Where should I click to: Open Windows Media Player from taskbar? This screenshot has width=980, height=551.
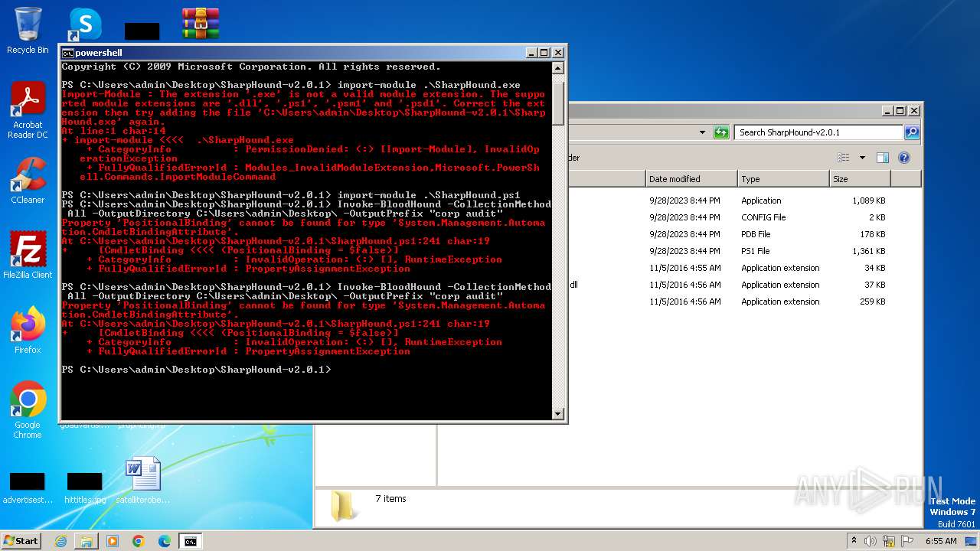113,541
